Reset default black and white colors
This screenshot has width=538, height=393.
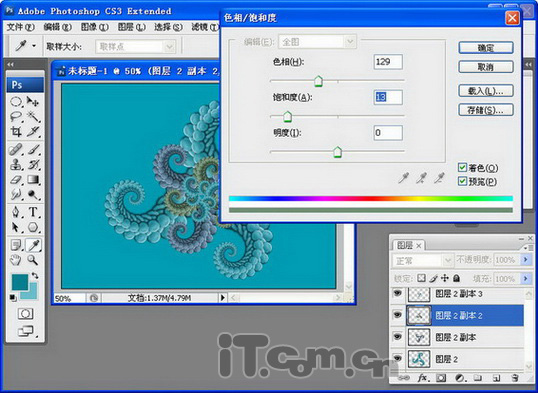pyautogui.click(x=13, y=298)
